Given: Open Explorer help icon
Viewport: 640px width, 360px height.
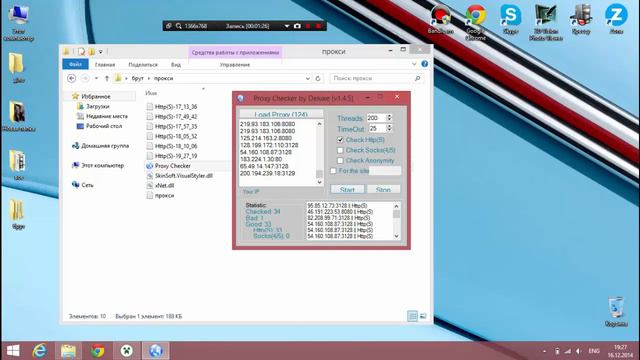Looking at the screenshot, I should click(x=424, y=64).
